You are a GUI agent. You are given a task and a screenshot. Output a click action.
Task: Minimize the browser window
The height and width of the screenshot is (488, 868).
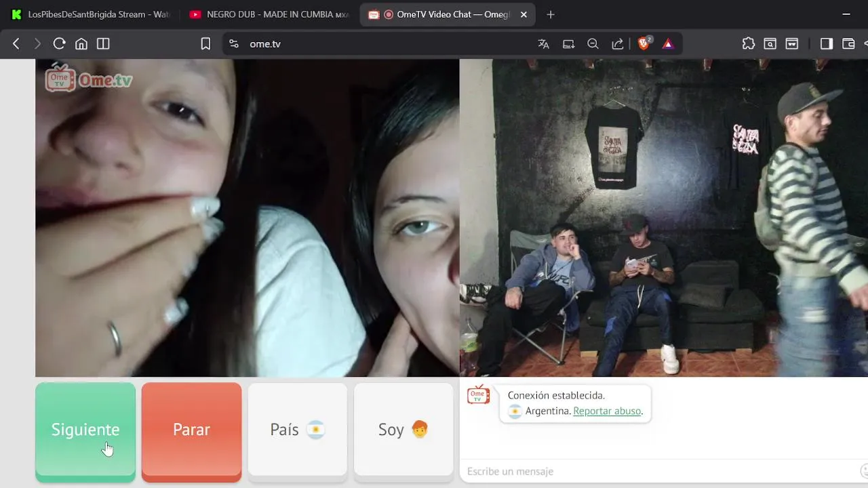point(846,14)
